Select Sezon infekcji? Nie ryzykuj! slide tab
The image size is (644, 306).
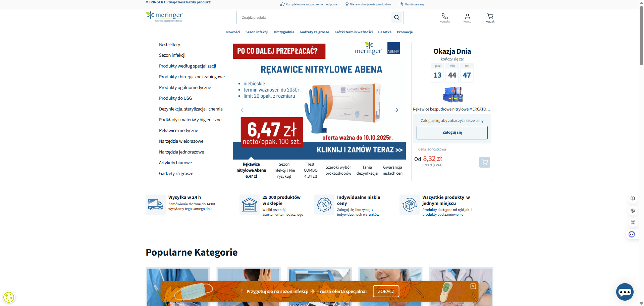[284, 170]
